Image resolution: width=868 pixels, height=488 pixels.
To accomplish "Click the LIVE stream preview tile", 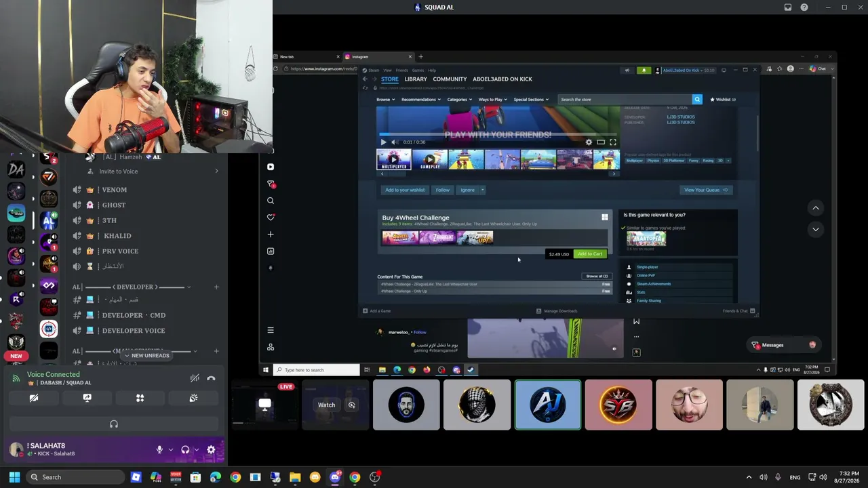I will click(x=264, y=405).
